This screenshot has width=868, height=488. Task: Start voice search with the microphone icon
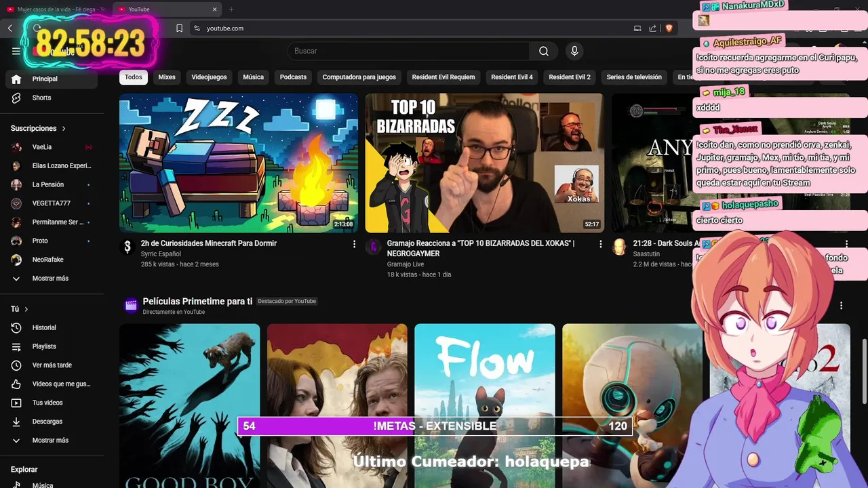pyautogui.click(x=574, y=51)
